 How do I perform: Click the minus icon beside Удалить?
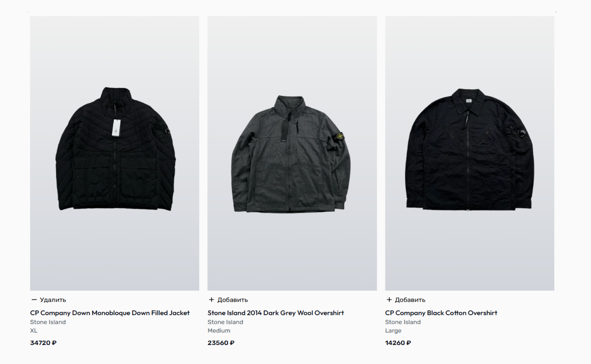coord(34,300)
